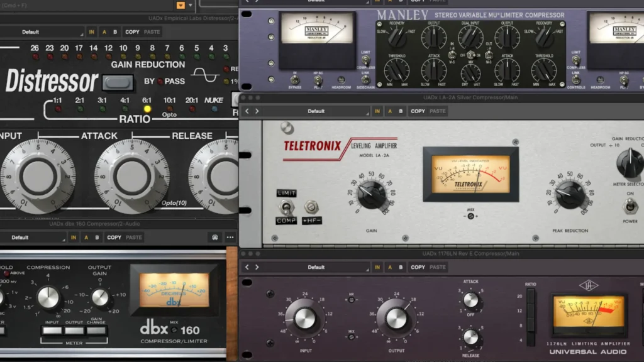Open the Distressor Default preset dropdown
The image size is (644, 362).
(x=42, y=32)
